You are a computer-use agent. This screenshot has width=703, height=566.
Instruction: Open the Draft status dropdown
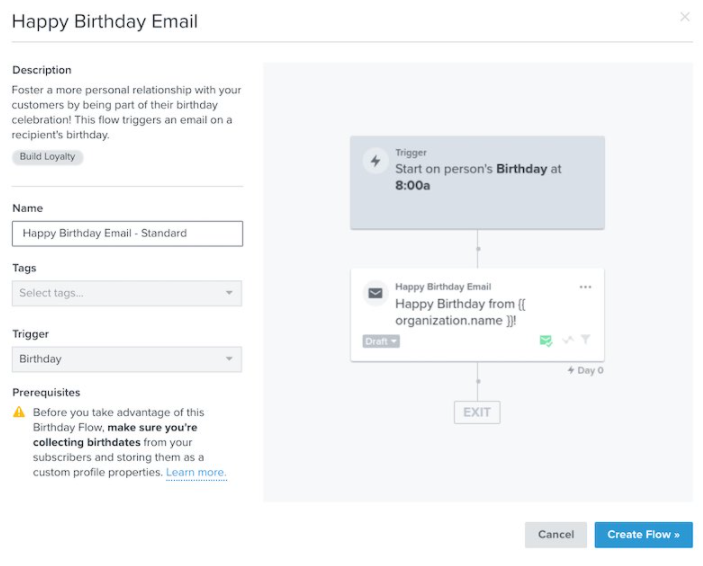(381, 341)
